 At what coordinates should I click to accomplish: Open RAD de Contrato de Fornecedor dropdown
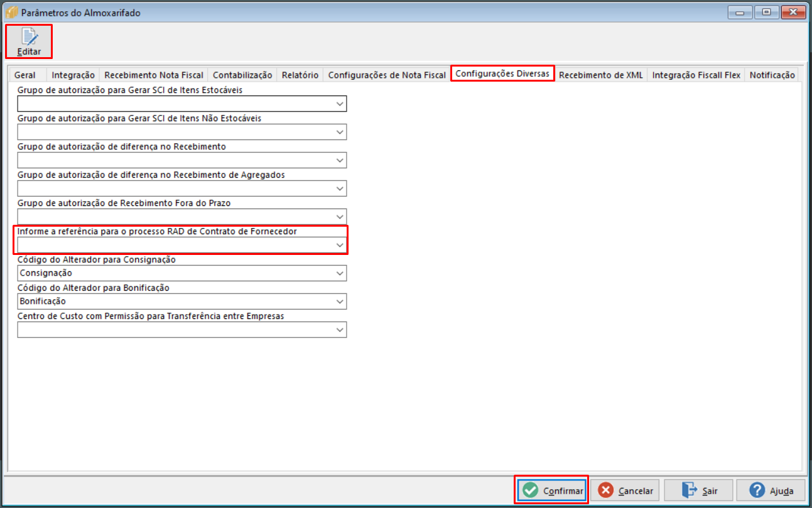click(340, 245)
